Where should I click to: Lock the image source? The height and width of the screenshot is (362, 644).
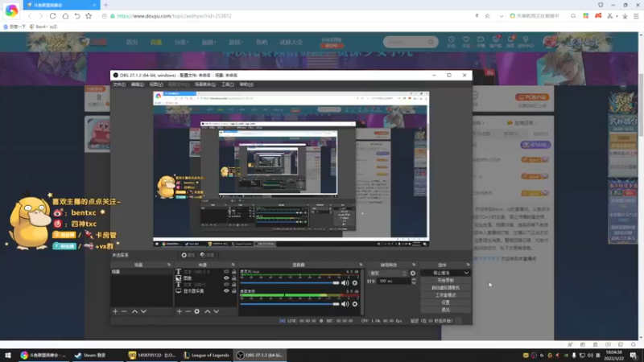[234, 278]
